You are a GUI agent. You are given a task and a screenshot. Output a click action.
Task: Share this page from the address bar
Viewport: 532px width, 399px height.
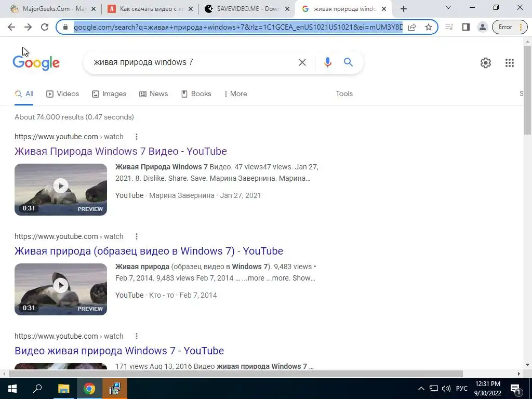tap(412, 27)
